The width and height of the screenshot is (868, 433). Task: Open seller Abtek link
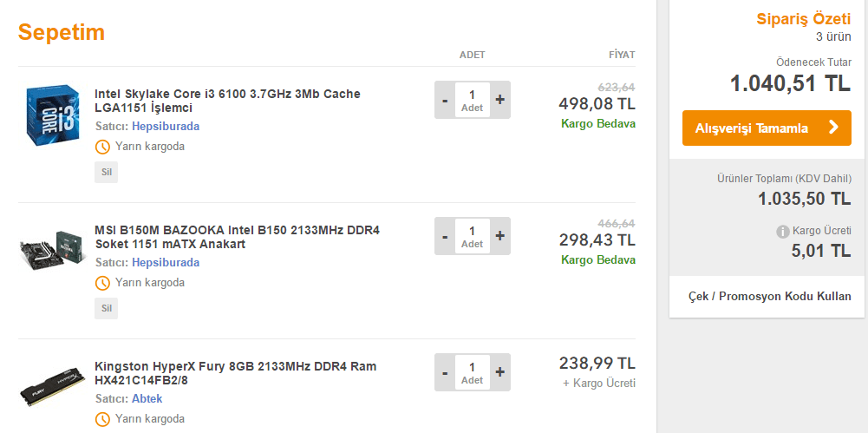click(x=147, y=399)
